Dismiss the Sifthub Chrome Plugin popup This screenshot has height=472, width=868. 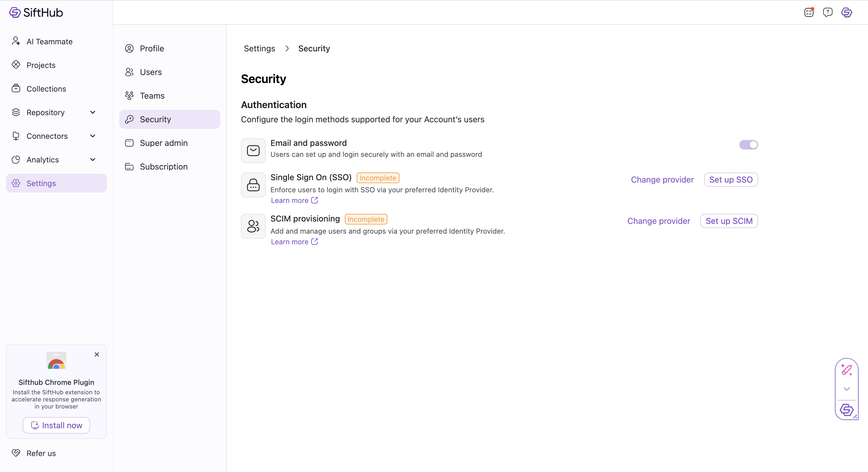pos(97,354)
